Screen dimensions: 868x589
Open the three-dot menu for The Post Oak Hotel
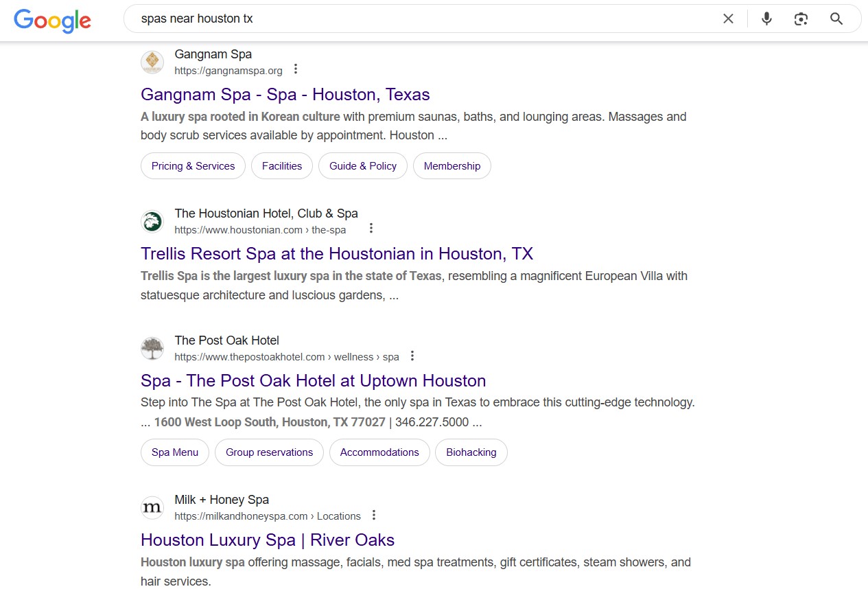[412, 356]
